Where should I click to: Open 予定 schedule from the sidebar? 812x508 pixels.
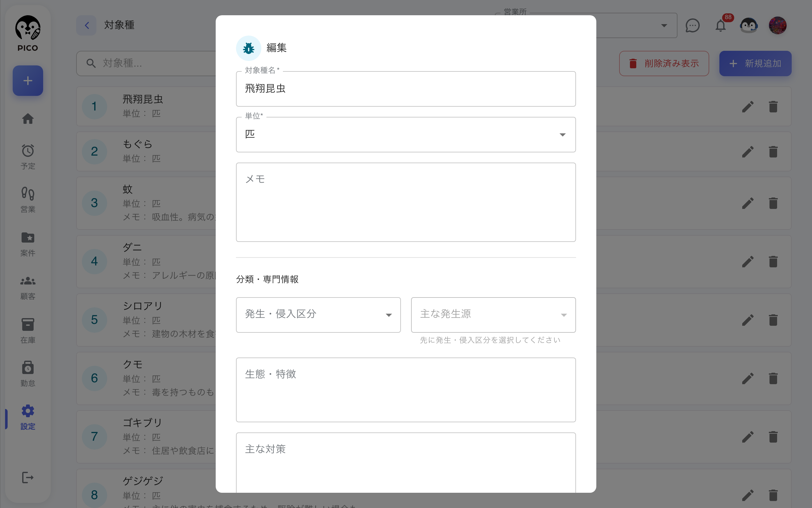point(28,157)
